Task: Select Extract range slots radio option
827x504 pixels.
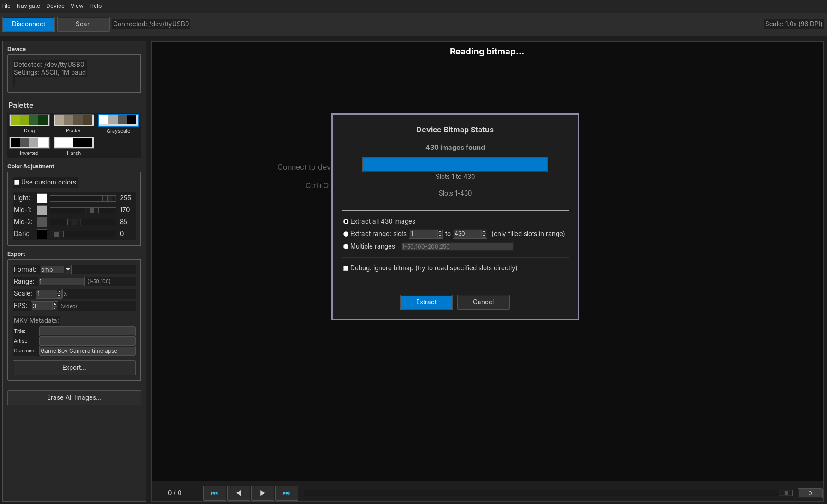Action: coord(346,234)
